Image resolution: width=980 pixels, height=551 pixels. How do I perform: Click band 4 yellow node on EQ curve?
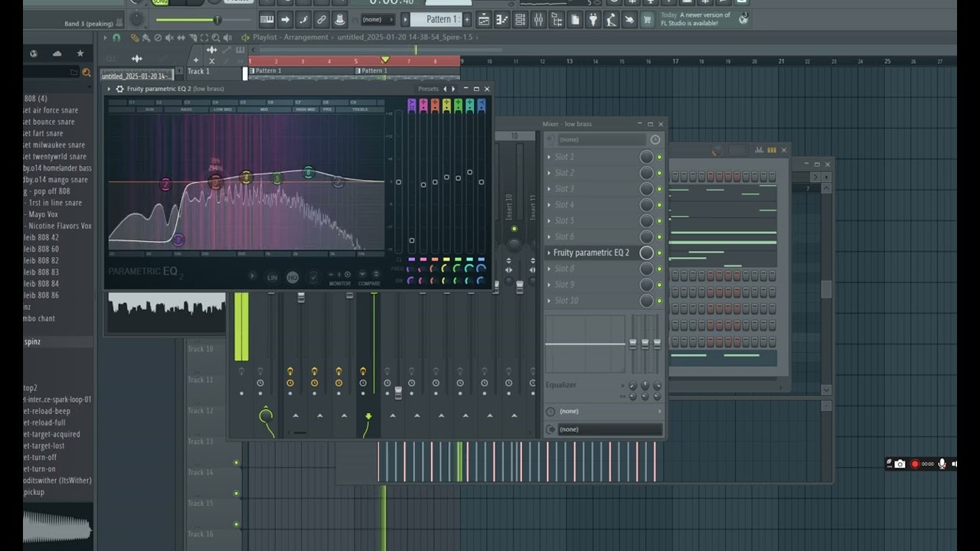[x=246, y=178]
